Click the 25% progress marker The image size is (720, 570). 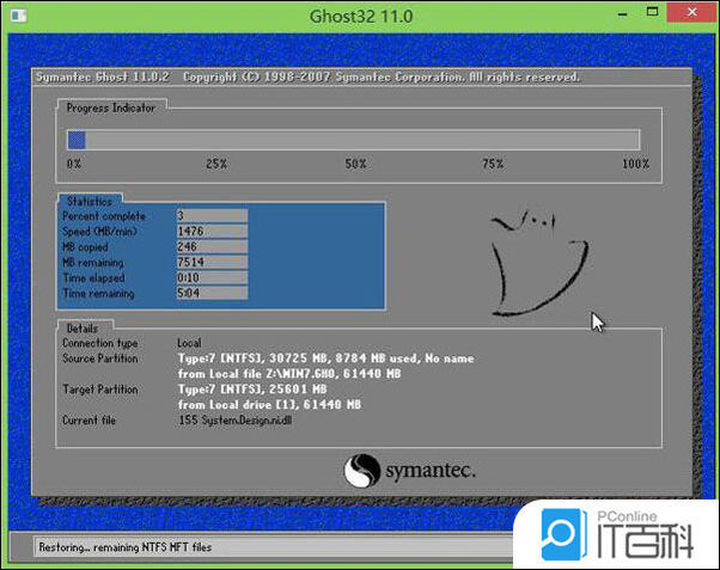point(216,164)
